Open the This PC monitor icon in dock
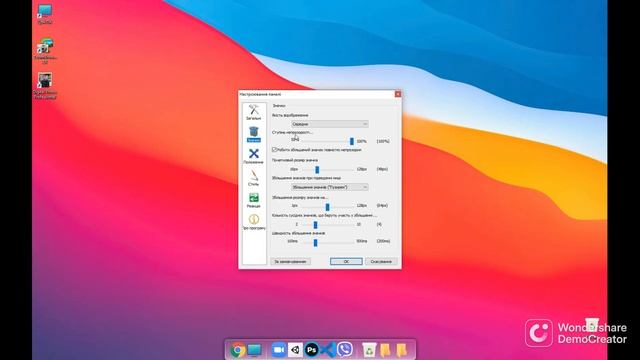The height and width of the screenshot is (360, 640). click(254, 350)
